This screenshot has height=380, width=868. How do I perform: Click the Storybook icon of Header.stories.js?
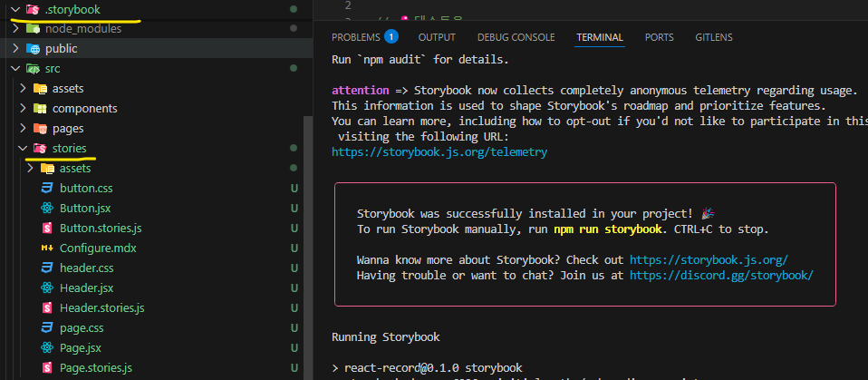[x=47, y=308]
